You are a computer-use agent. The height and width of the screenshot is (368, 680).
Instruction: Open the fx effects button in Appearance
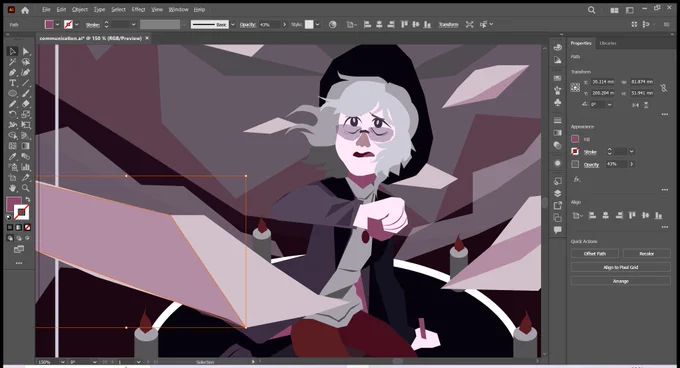(576, 179)
